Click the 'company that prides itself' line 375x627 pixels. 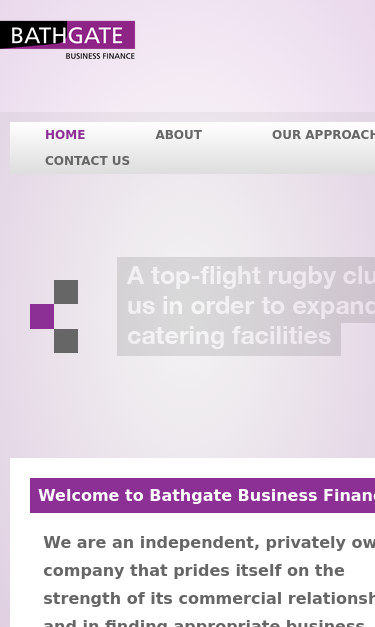pos(194,571)
